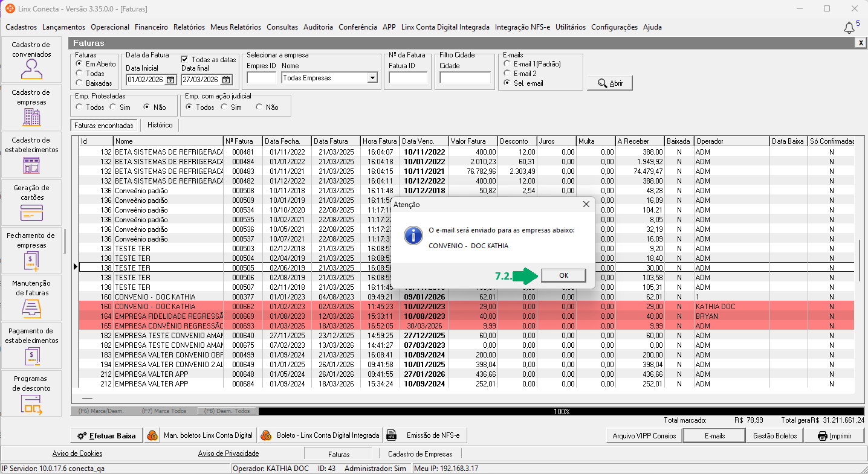Click F7 Marca Todos shortcut label

pyautogui.click(x=164, y=411)
